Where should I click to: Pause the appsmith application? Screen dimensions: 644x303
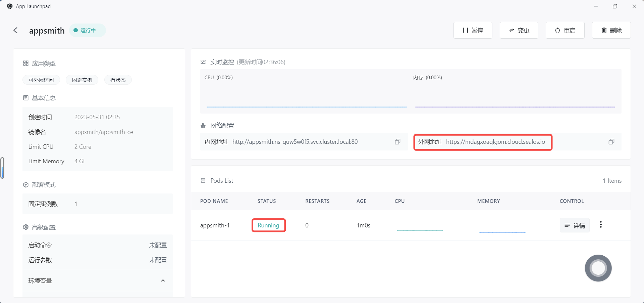[x=473, y=30]
